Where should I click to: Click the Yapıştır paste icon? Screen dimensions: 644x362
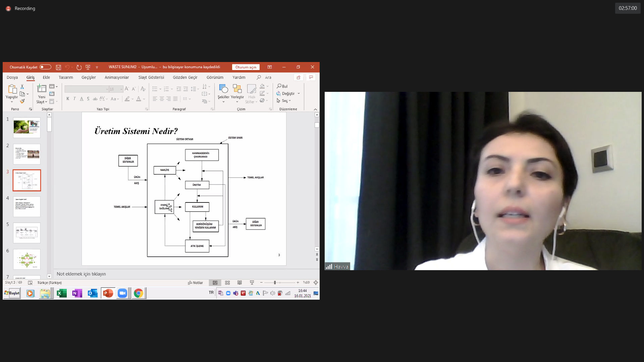(12, 89)
